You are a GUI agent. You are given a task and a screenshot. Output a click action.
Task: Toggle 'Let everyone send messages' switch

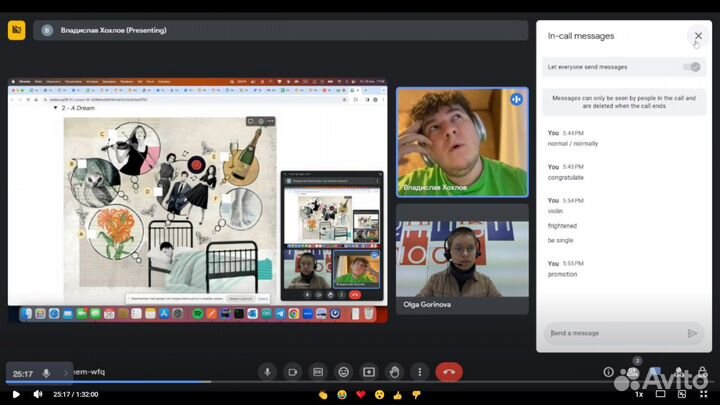690,67
